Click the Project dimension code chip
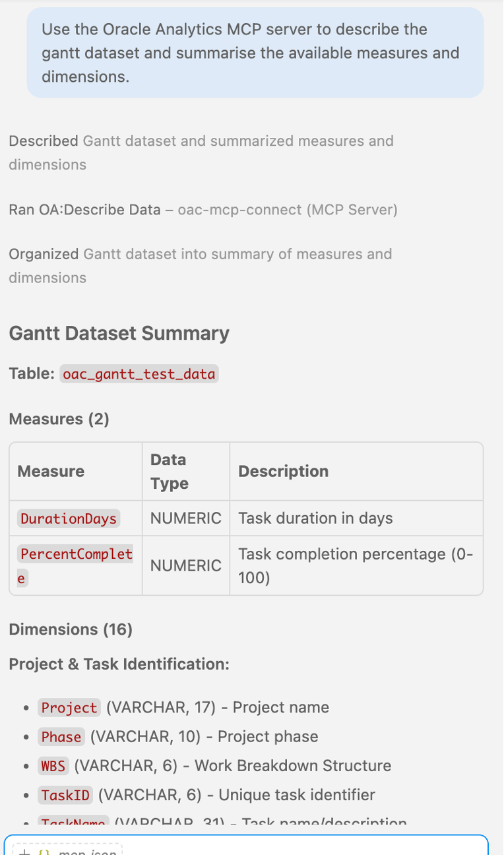The width and height of the screenshot is (504, 855). (x=69, y=708)
